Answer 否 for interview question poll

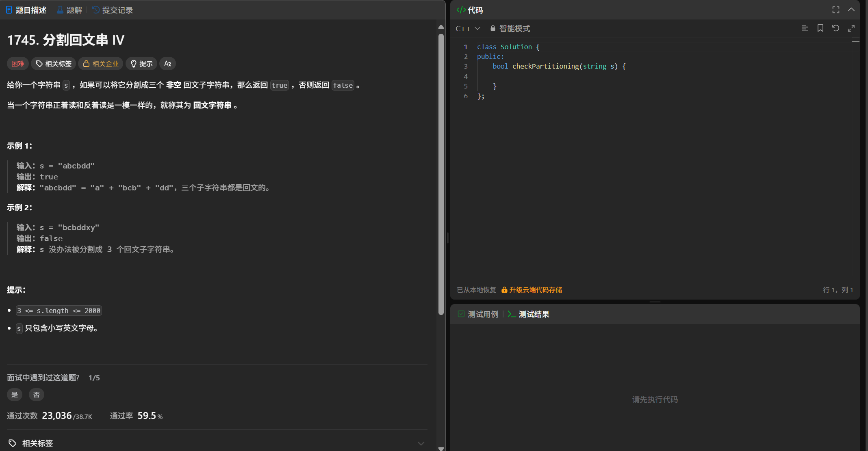(x=37, y=395)
